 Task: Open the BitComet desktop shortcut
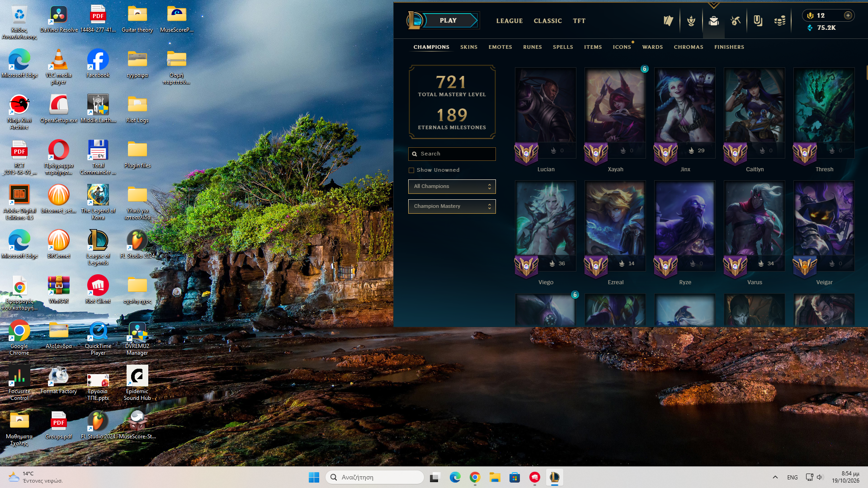(x=59, y=244)
